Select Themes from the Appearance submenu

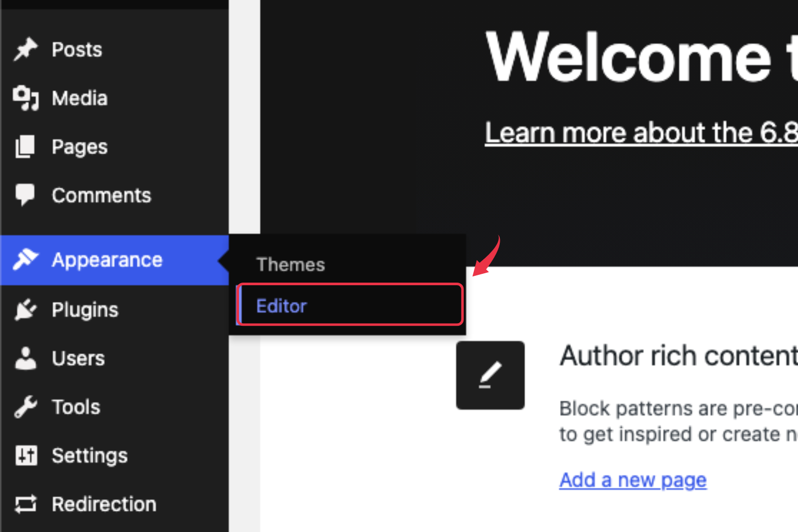click(290, 264)
